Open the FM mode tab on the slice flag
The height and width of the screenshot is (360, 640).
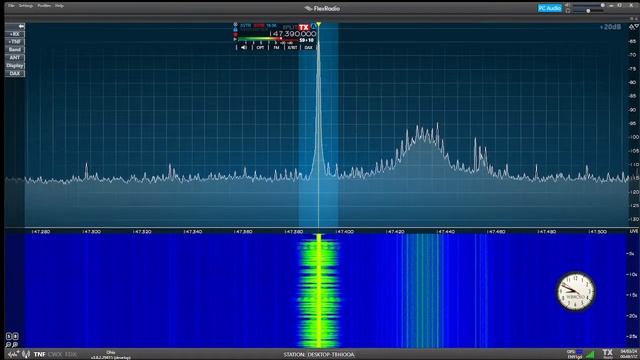coord(276,48)
